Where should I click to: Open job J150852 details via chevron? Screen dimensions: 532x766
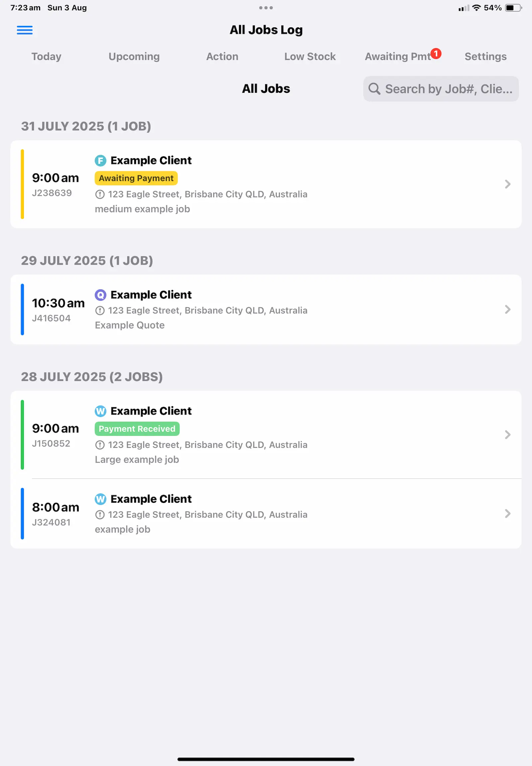coord(507,434)
